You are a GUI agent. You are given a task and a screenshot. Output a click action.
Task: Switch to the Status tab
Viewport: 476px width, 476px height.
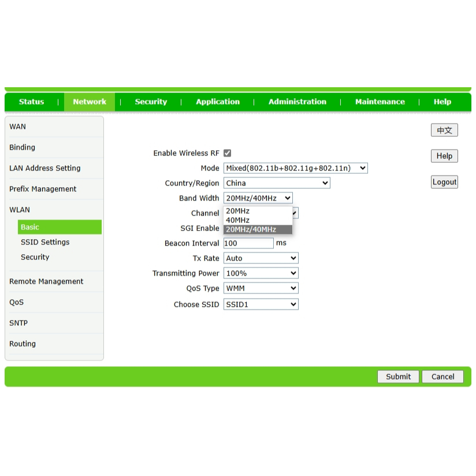point(31,102)
